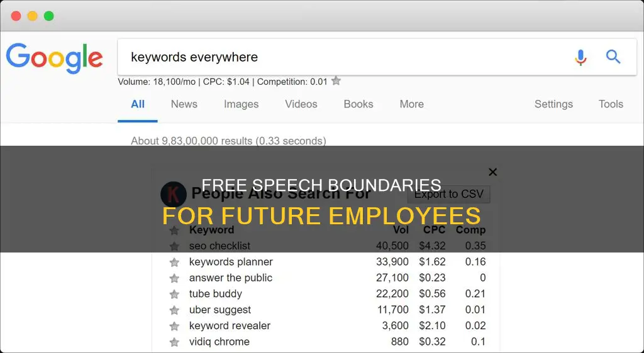The width and height of the screenshot is (644, 353).
Task: Click volume value 880
Action: 400,342
